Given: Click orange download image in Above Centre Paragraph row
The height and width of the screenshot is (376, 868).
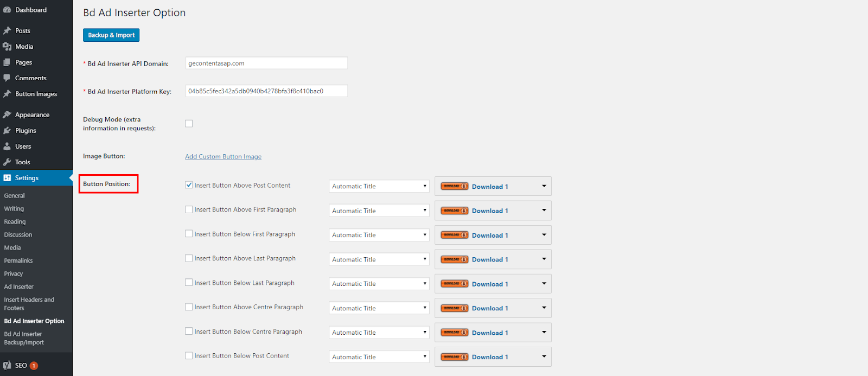Looking at the screenshot, I should (x=455, y=308).
